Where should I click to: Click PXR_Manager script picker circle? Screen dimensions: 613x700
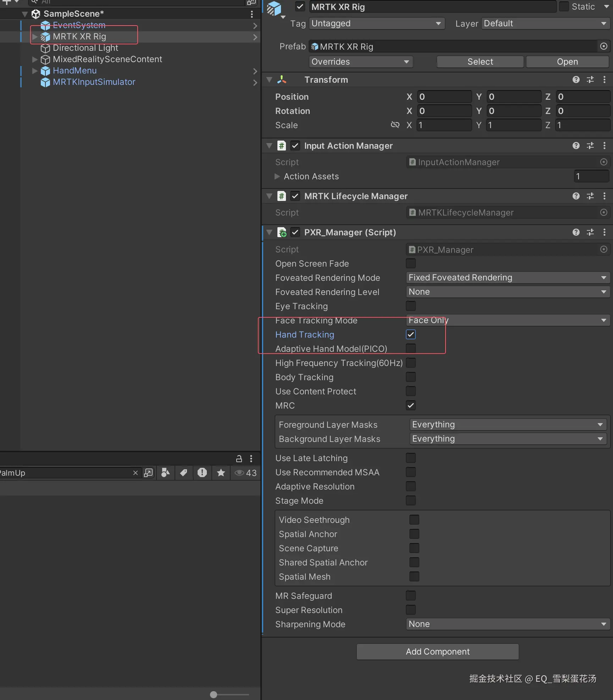(603, 249)
